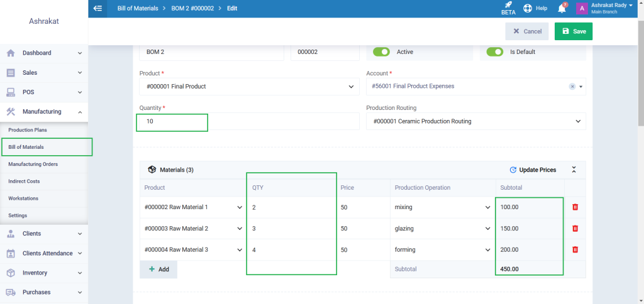
Task: Open the Product dropdown Final Product
Action: pos(250,87)
